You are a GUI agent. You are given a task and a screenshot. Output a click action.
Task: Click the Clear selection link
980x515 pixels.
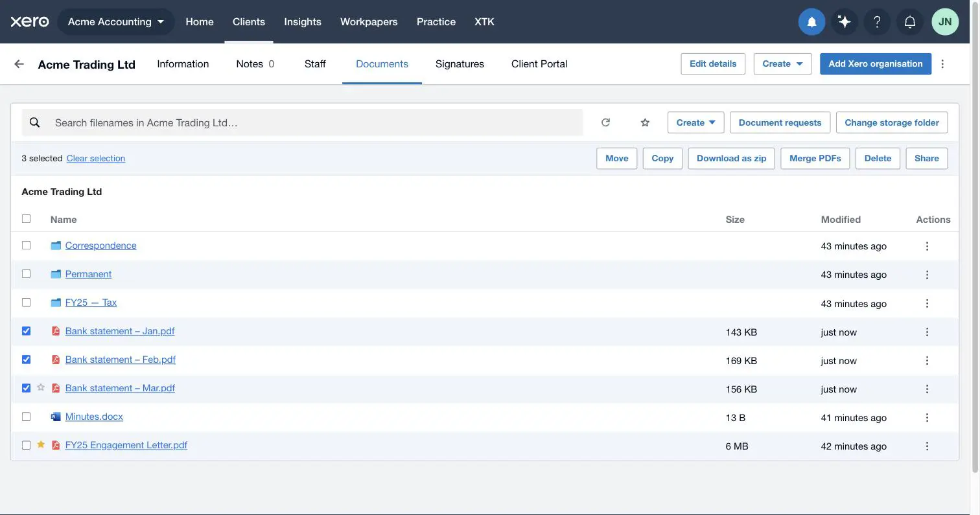(96, 158)
